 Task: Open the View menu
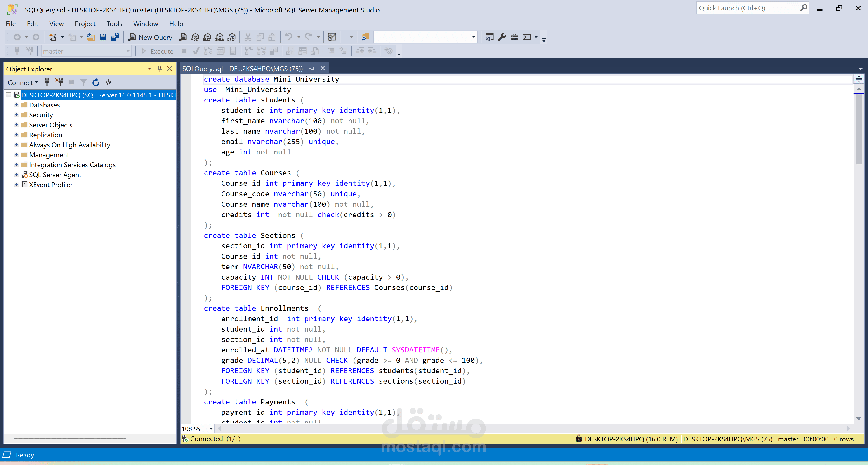pos(56,24)
